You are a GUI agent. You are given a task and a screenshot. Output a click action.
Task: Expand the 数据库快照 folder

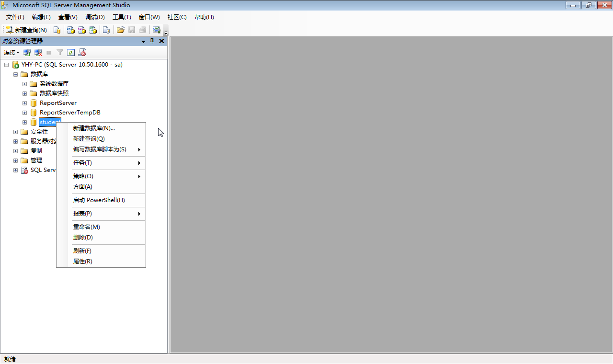pyautogui.click(x=24, y=93)
